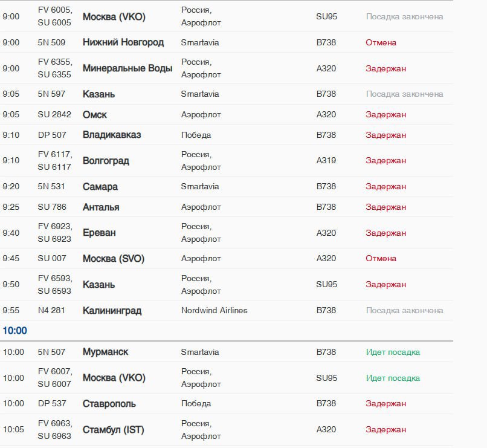The width and height of the screenshot is (487, 448).
Task: Select flight number SU 786
Action: click(52, 207)
